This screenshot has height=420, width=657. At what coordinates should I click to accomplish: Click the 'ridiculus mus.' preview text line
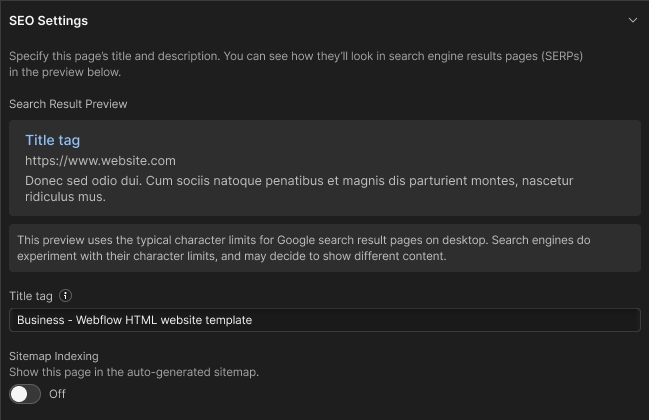click(65, 197)
